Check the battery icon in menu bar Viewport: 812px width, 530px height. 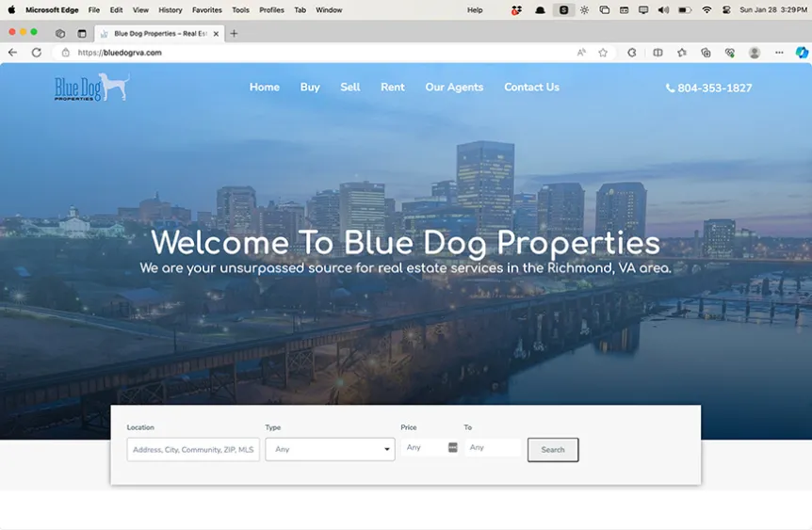click(x=685, y=9)
